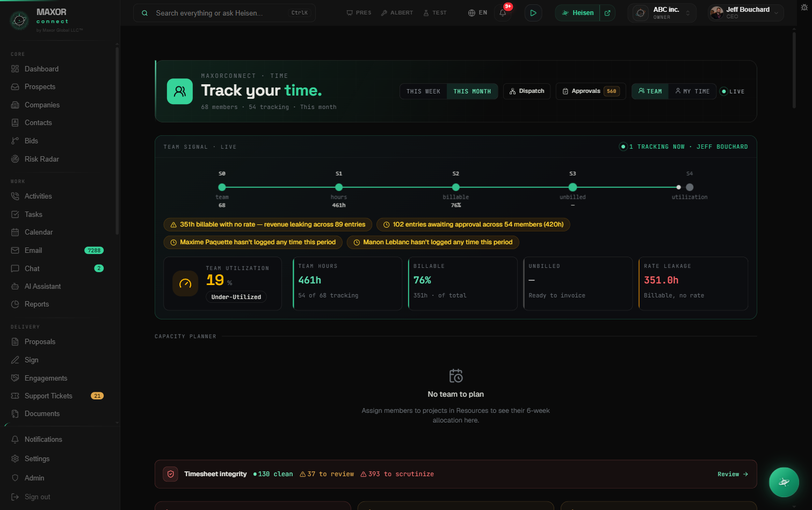Click the Heisen button
Screen dimensions: 812x510
click(578, 13)
